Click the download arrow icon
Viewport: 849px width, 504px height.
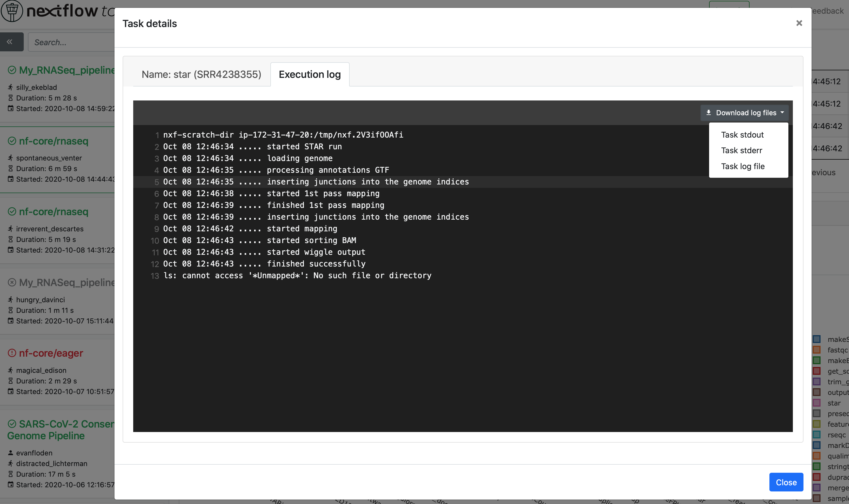click(x=708, y=112)
